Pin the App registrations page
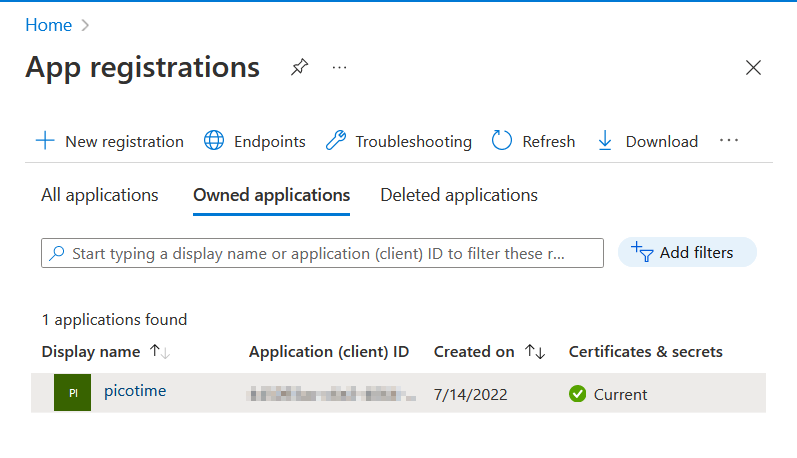Viewport: 797px width, 458px height. (x=299, y=68)
